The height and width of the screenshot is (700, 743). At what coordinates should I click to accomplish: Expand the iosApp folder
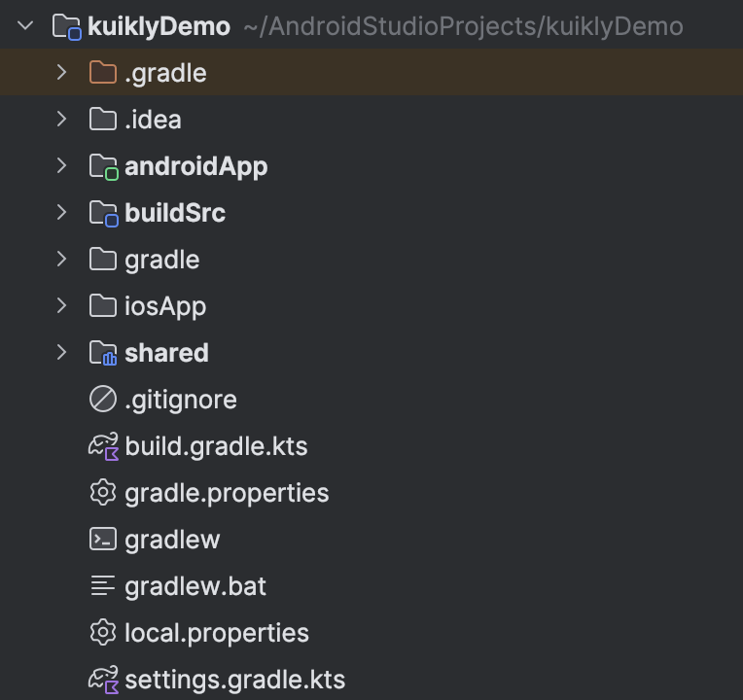61,305
